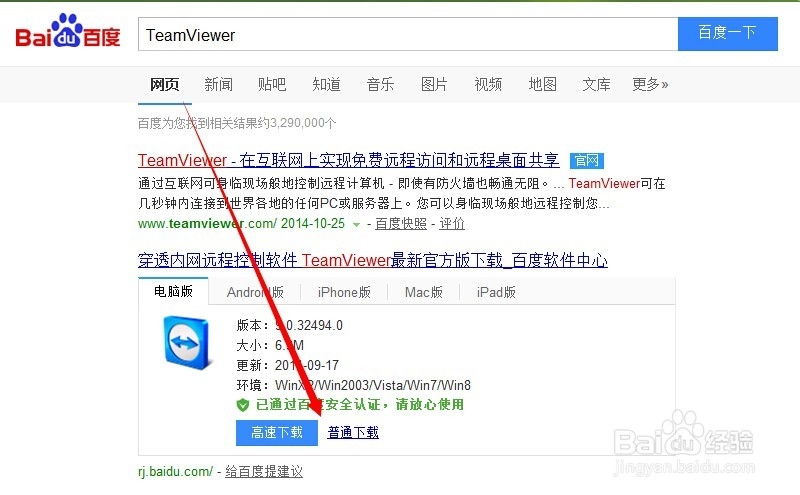Open the 文库 tab
Viewport: 800px width, 495px height.
coord(596,84)
